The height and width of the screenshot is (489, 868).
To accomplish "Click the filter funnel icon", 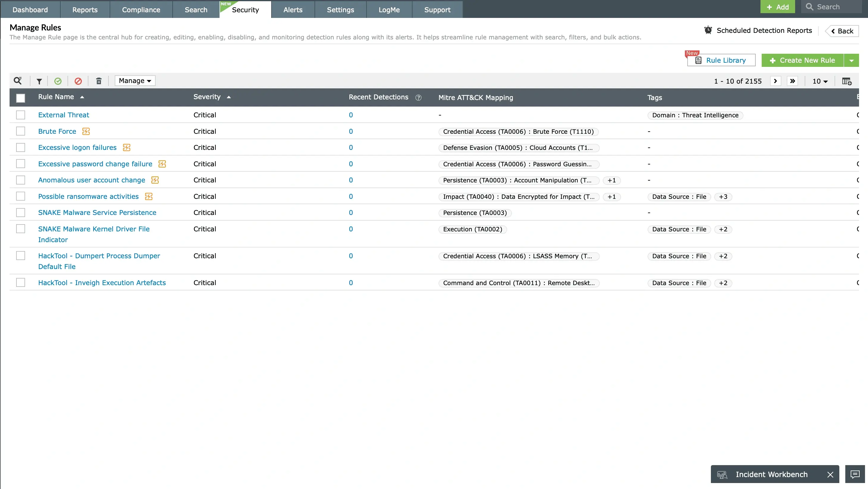I will [39, 81].
